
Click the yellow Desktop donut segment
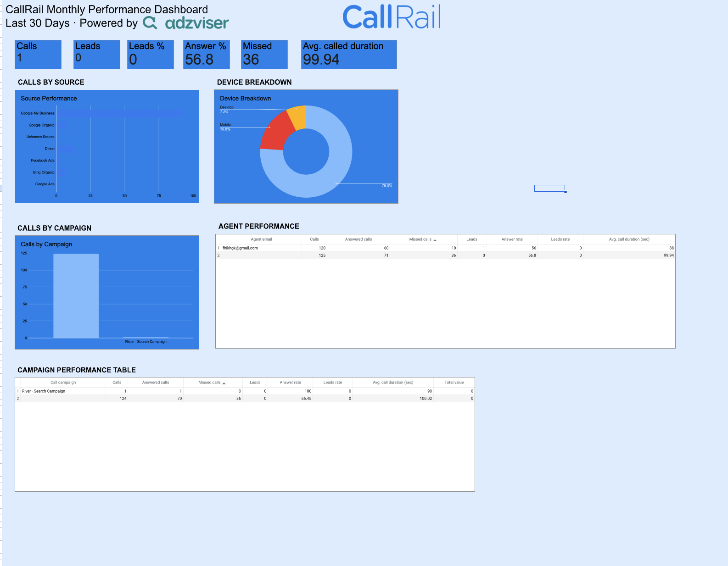pyautogui.click(x=298, y=117)
